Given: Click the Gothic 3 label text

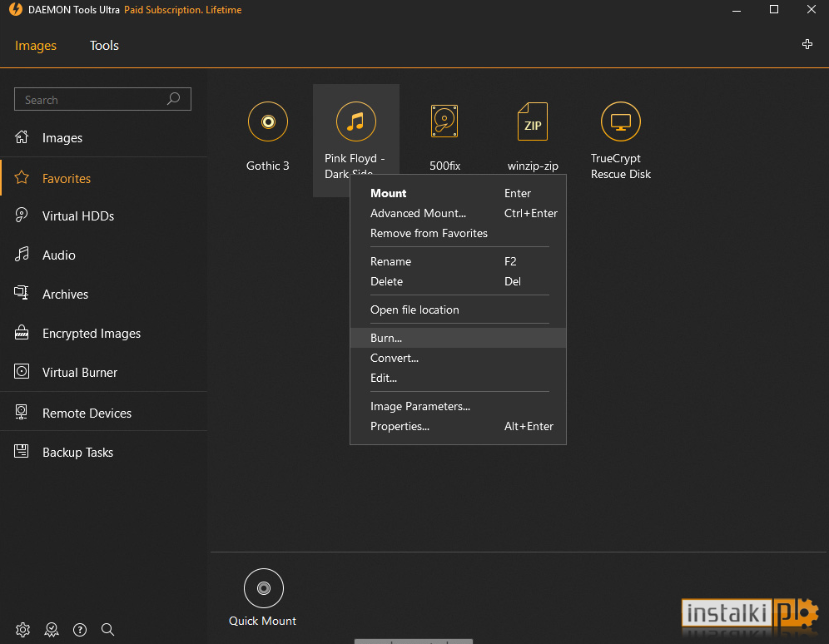Looking at the screenshot, I should click(268, 166).
